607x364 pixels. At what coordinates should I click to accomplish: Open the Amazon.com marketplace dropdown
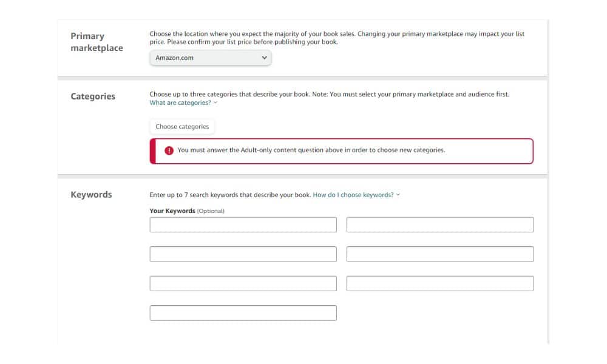(210, 58)
